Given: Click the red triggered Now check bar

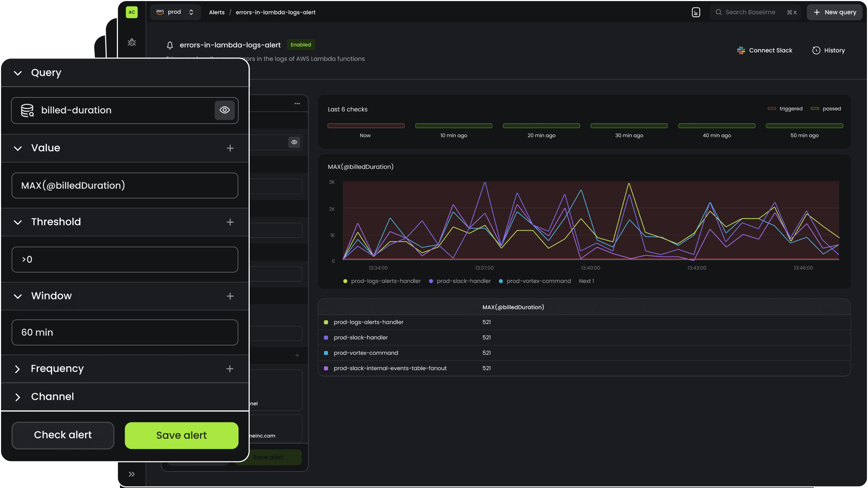Looking at the screenshot, I should tap(366, 126).
